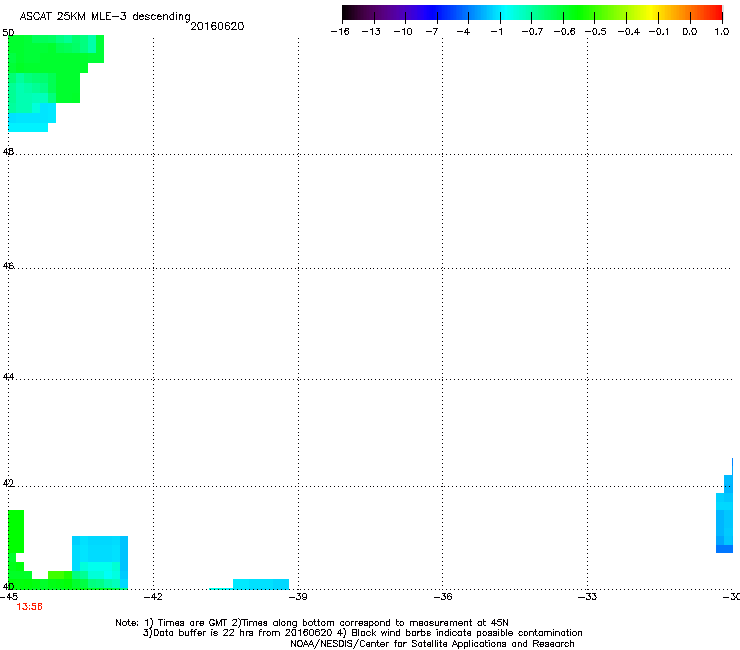Click the cyan data block near -43 longitude
The image size is (740, 650).
click(100, 562)
